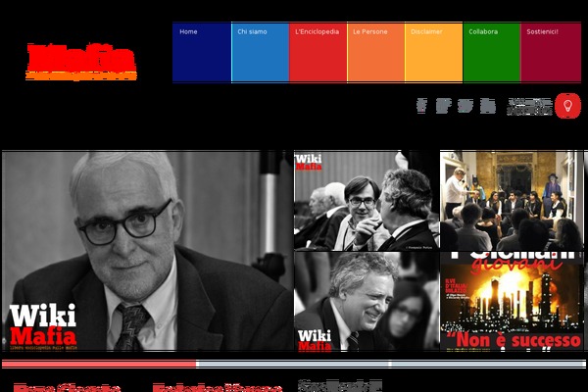Open the gray Facebook social icon
Image resolution: width=588 pixels, height=392 pixels.
click(421, 106)
